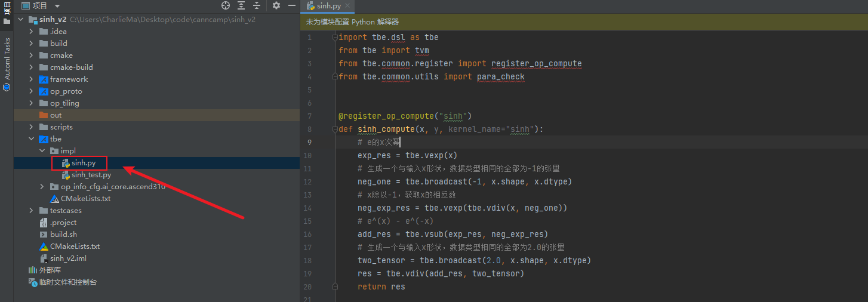
Task: Hide the project tool window
Action: pyautogui.click(x=291, y=5)
